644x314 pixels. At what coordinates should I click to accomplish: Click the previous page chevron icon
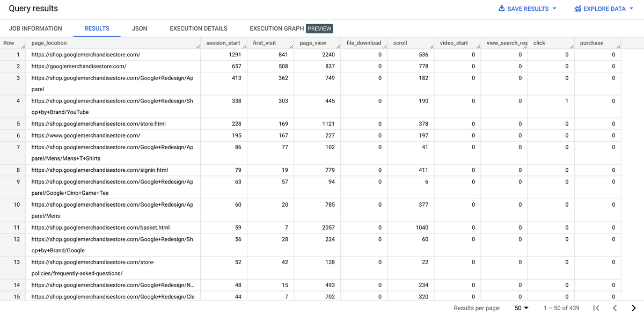point(615,308)
